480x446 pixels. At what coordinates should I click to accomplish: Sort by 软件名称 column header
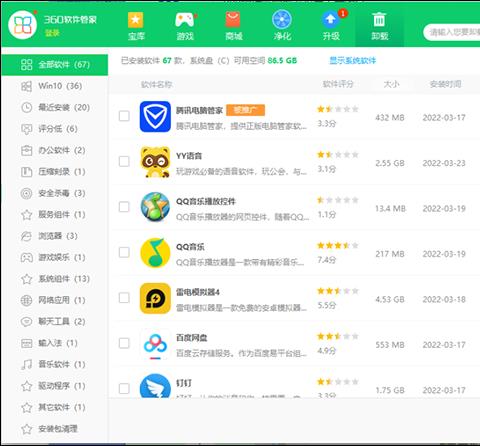[156, 85]
